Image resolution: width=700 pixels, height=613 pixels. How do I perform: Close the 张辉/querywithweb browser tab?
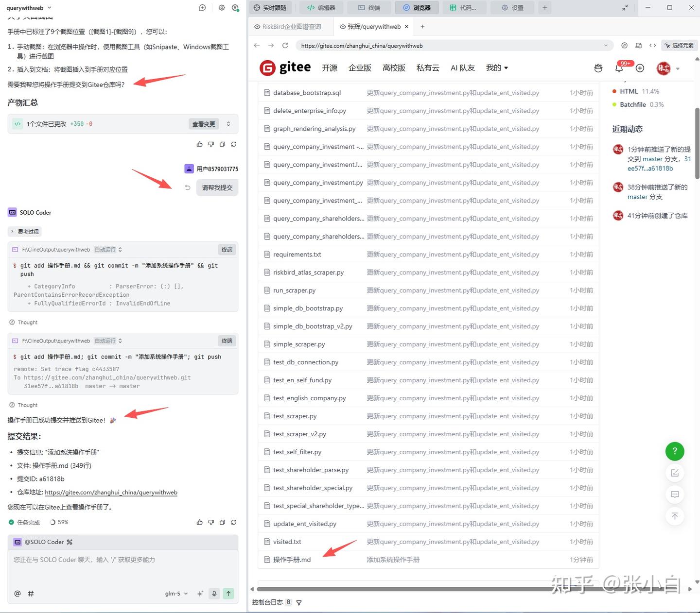pyautogui.click(x=407, y=27)
